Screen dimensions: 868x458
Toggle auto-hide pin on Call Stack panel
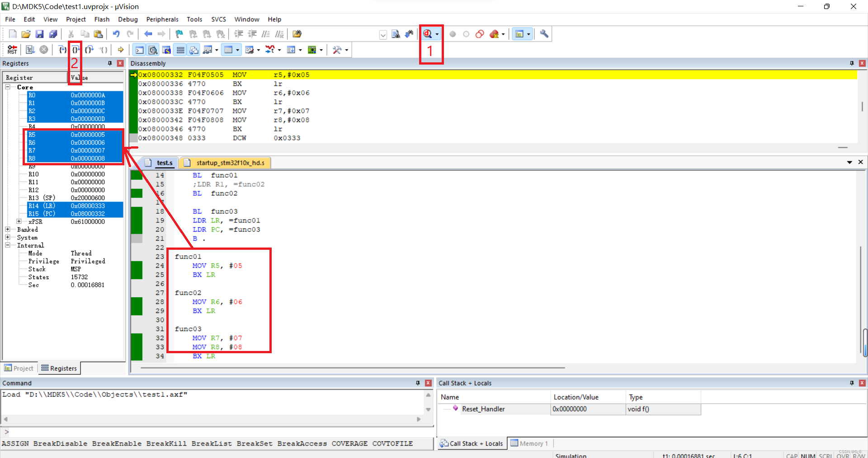click(x=852, y=383)
